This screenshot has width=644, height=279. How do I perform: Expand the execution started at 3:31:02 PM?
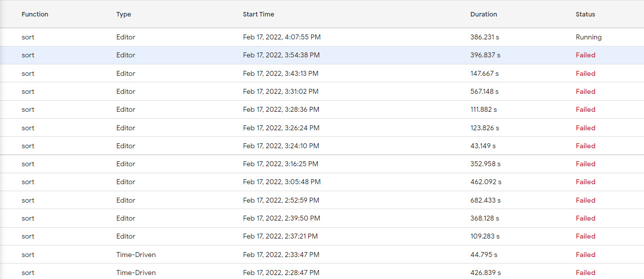pyautogui.click(x=322, y=91)
